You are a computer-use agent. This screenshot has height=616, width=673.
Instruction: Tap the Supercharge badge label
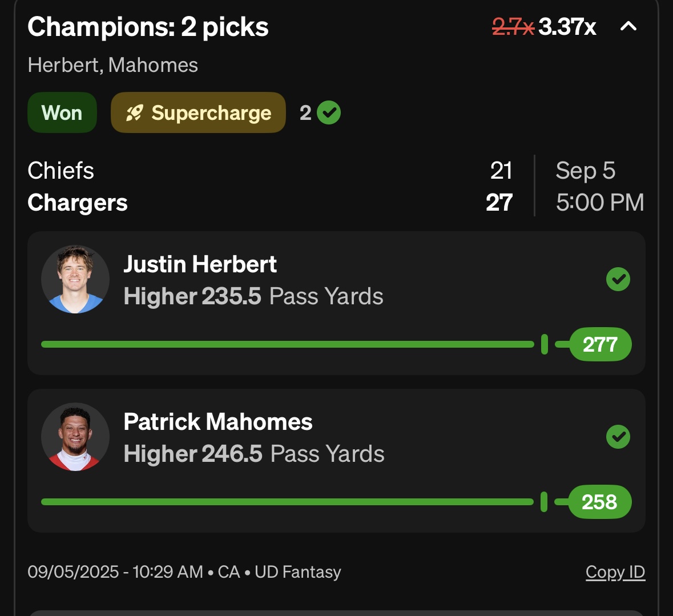coord(211,114)
